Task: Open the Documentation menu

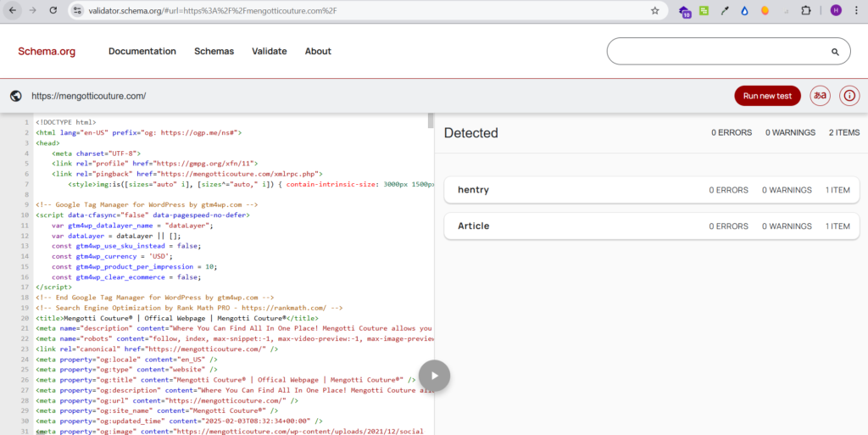Action: tap(142, 51)
